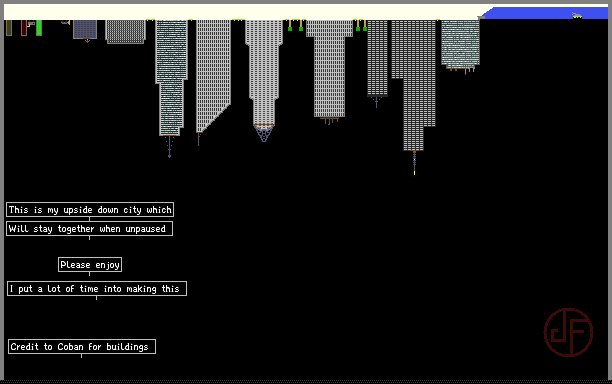Click 'I put a lot of time' sign

[97, 289]
